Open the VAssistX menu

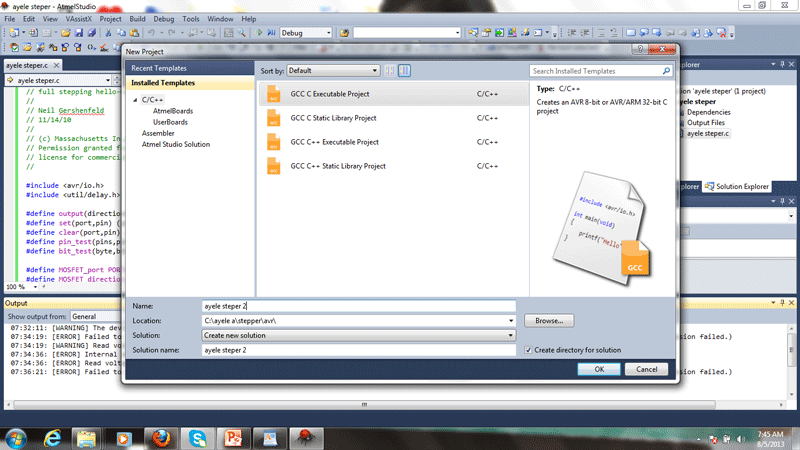pyautogui.click(x=79, y=19)
